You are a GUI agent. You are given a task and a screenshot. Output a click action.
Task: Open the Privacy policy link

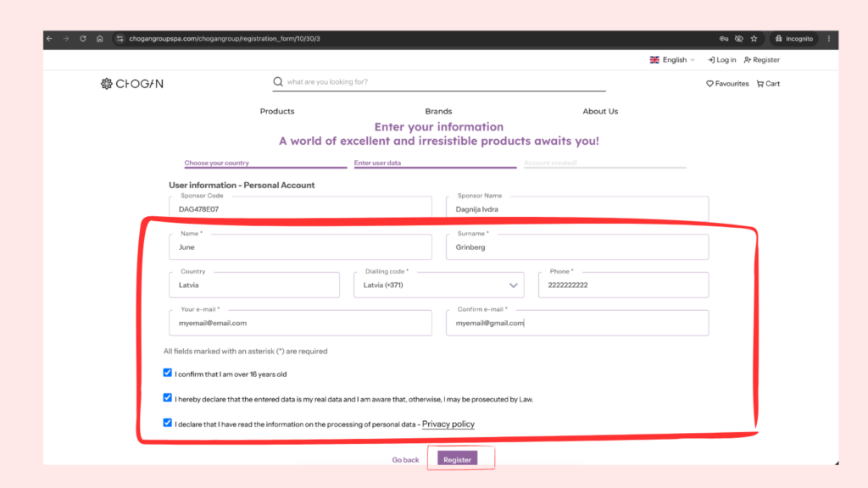pyautogui.click(x=448, y=424)
